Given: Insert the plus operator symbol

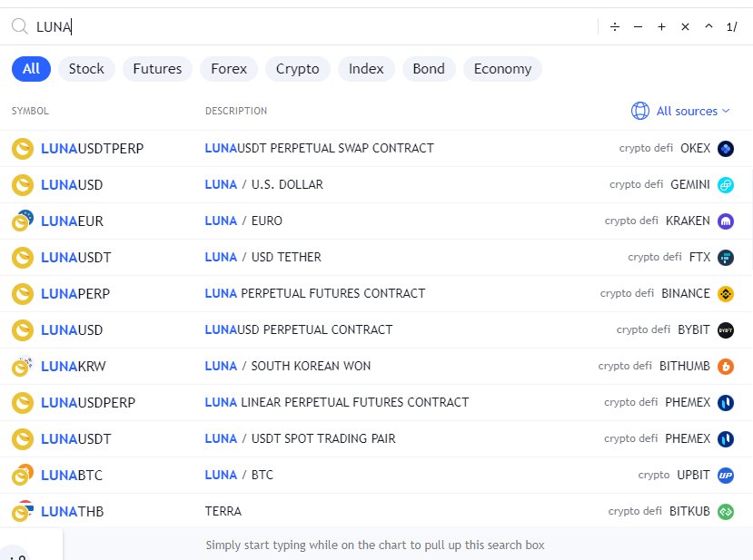Looking at the screenshot, I should point(661,27).
